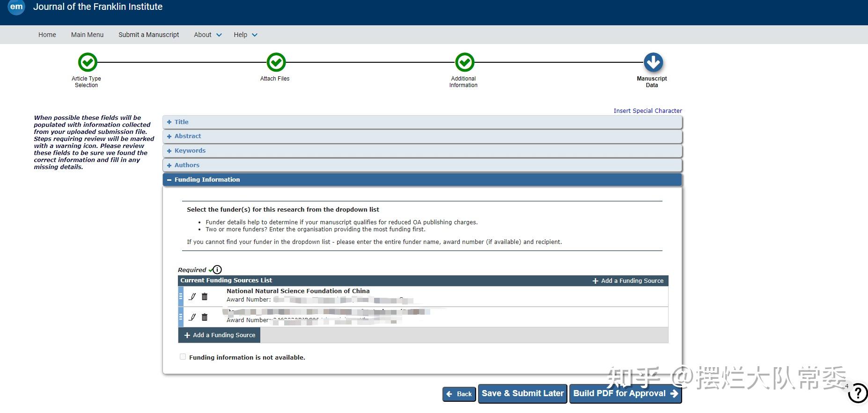
Task: Delete the National Natural Science Foundation funding entry
Action: click(x=205, y=296)
